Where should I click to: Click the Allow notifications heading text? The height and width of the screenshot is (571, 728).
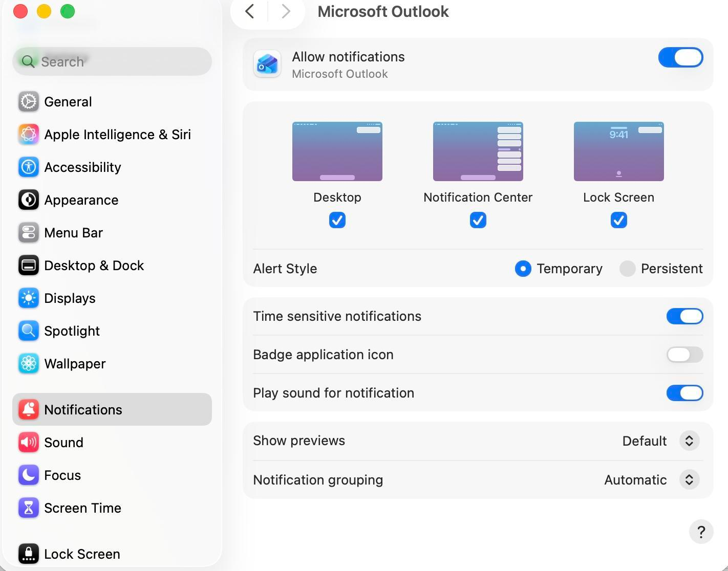(x=349, y=57)
